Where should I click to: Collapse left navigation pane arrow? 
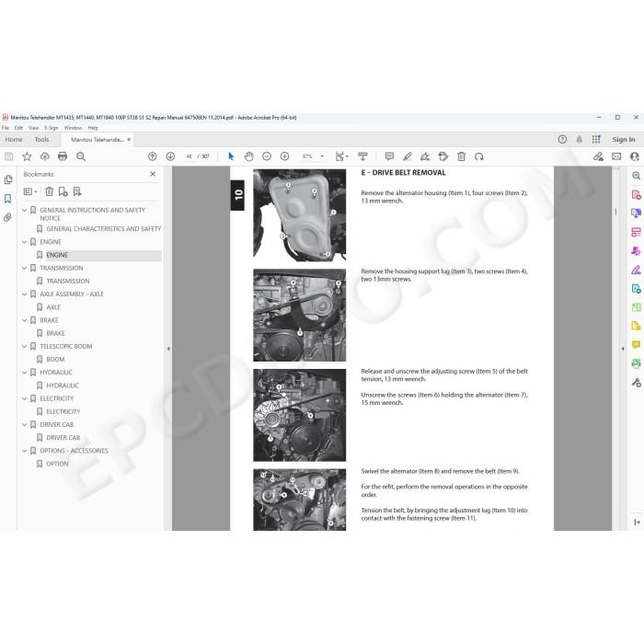[168, 349]
